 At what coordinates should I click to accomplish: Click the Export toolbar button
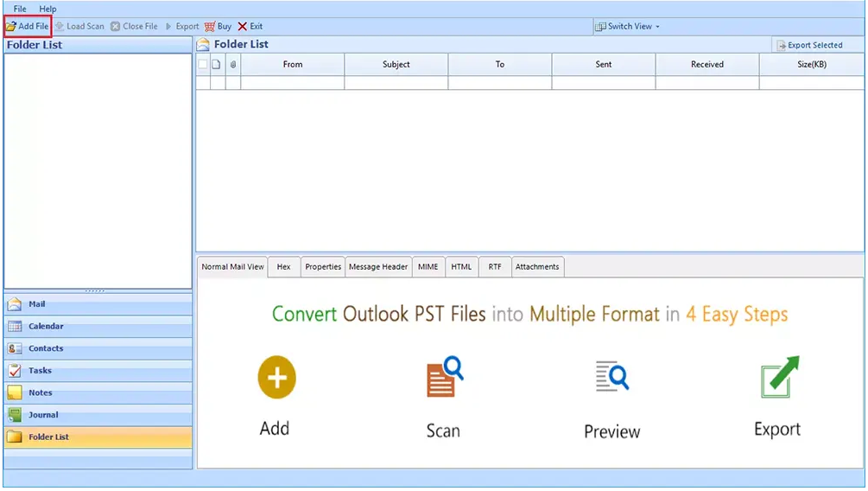click(182, 26)
